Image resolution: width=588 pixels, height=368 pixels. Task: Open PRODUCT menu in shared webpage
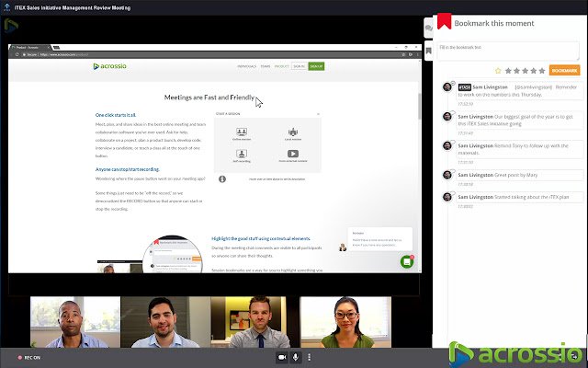pyautogui.click(x=281, y=66)
